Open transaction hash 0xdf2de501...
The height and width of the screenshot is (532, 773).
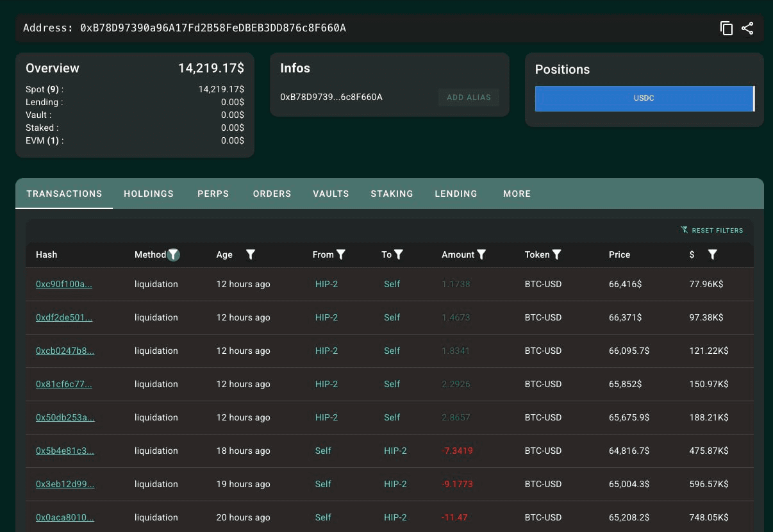[64, 317]
